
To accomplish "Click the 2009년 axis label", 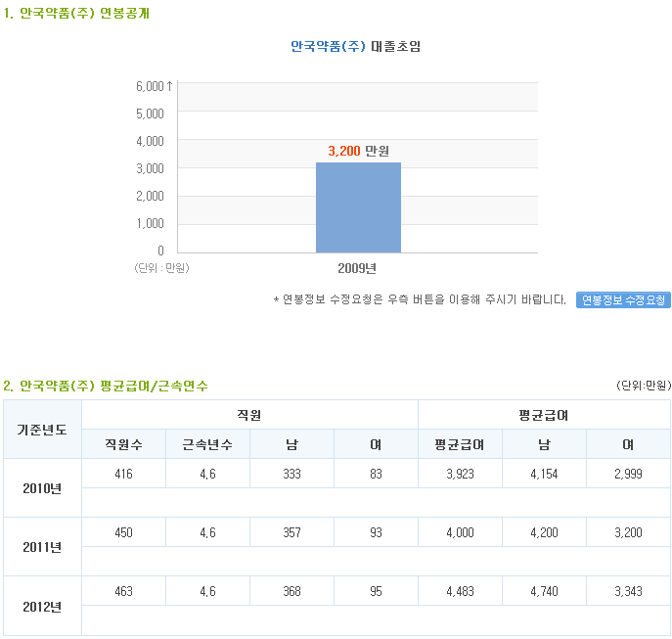I will (x=357, y=268).
